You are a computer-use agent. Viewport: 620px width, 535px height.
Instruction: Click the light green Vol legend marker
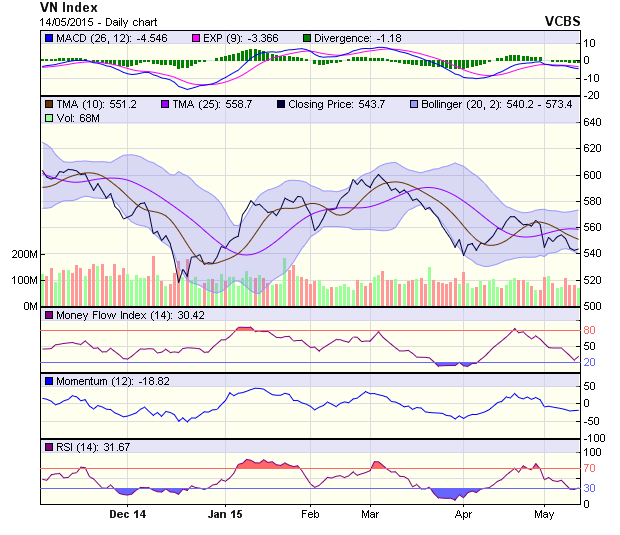coord(48,118)
